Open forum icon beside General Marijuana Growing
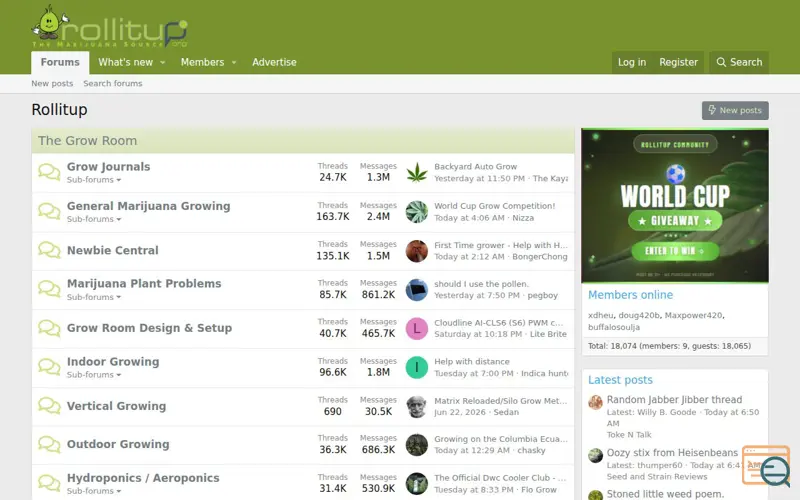The height and width of the screenshot is (500, 800). [x=49, y=211]
